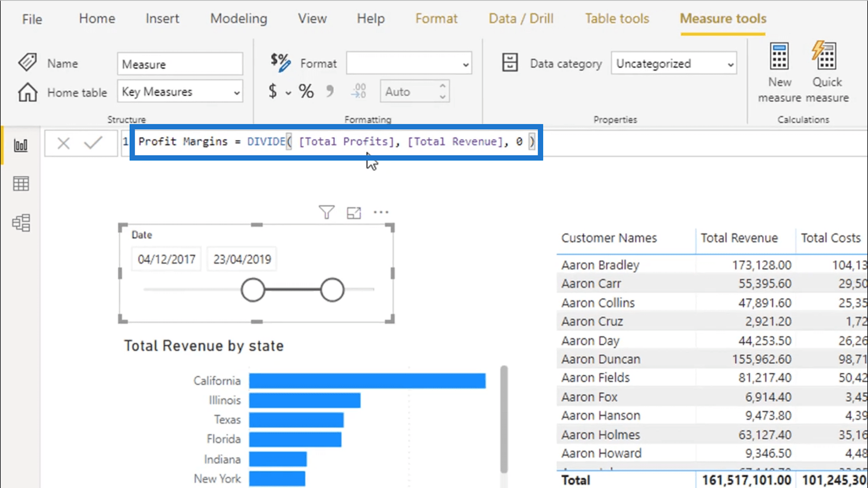868x488 pixels.
Task: Click the Home table house icon
Action: 28,92
